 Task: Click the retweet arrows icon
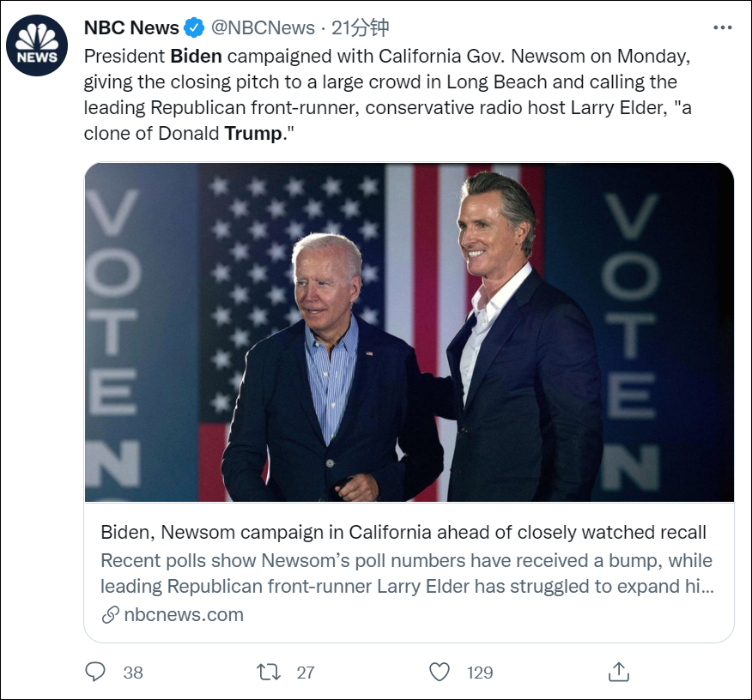[269, 672]
